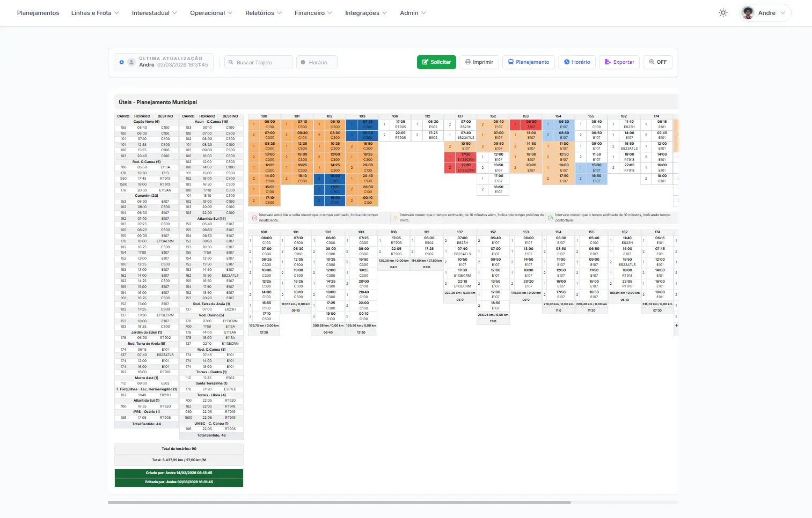This screenshot has height=518, width=812.
Task: Select the Planejamento bus icon
Action: coord(510,62)
